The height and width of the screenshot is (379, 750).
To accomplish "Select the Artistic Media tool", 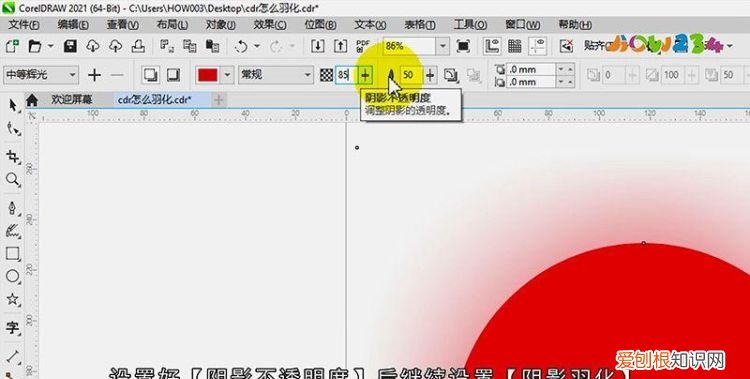I will pyautogui.click(x=13, y=231).
